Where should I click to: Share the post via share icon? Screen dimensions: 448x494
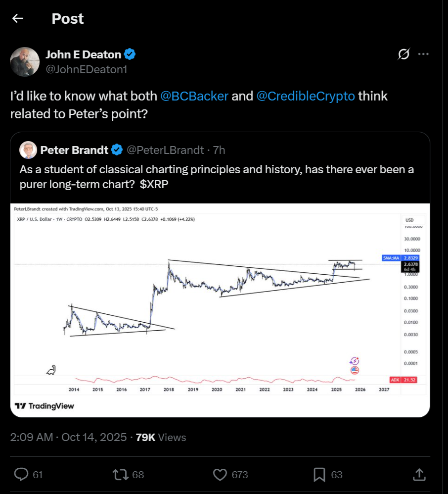(419, 475)
